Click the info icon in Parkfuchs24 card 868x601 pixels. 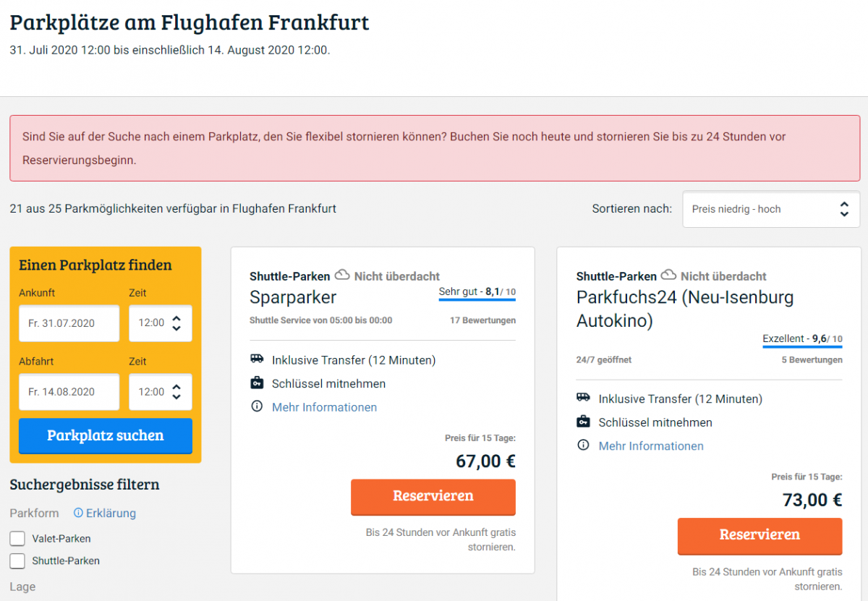[x=583, y=446]
